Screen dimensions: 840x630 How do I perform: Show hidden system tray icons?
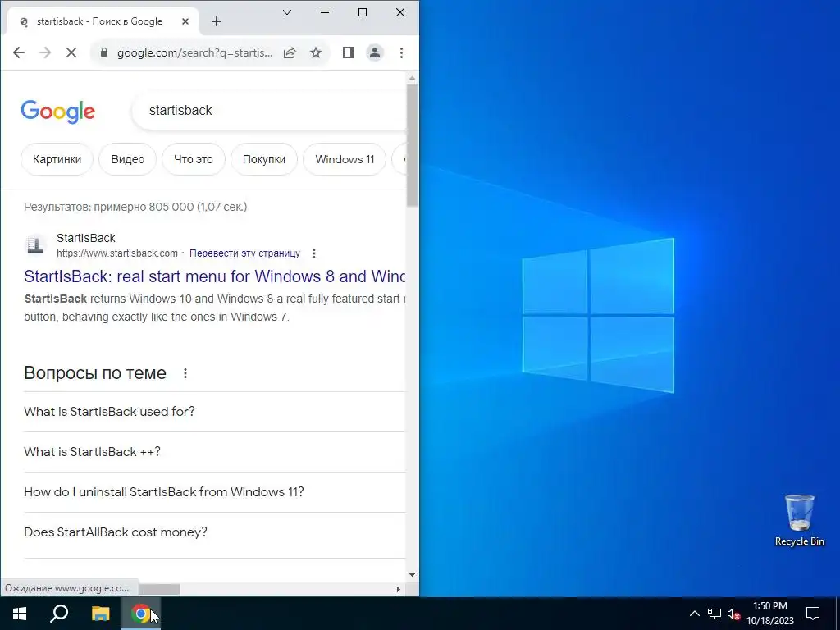pos(694,614)
